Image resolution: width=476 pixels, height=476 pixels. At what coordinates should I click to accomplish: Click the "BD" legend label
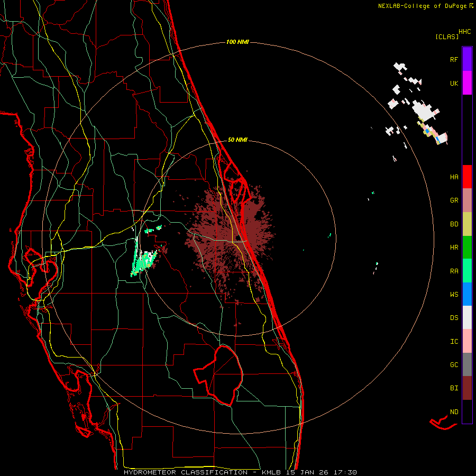tap(454, 224)
